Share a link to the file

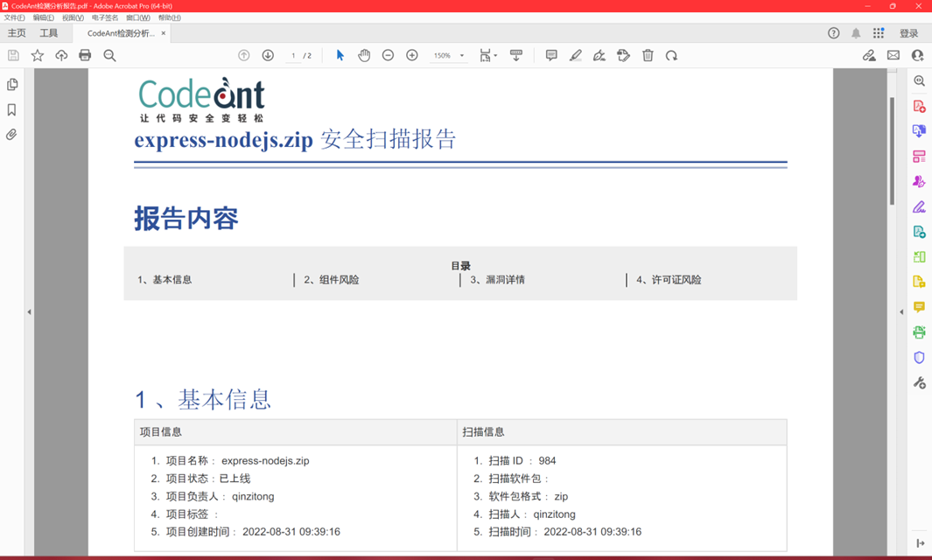(869, 55)
